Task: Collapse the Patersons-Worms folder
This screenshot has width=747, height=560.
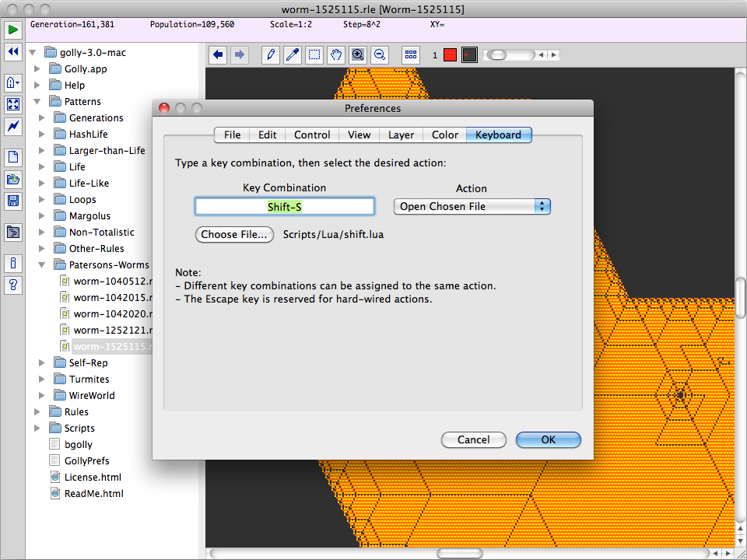Action: coord(42,264)
